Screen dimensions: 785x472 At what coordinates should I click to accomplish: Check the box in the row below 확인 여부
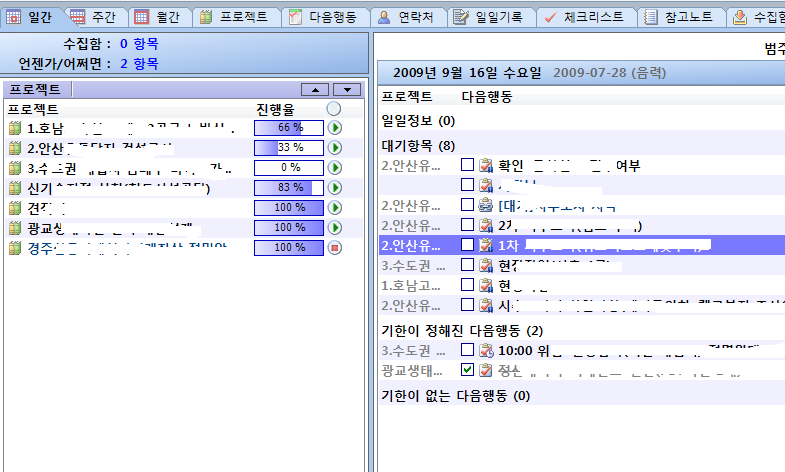point(467,185)
